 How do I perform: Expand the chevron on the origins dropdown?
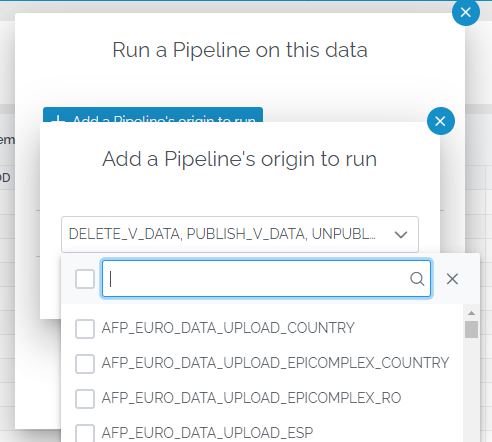tap(401, 235)
